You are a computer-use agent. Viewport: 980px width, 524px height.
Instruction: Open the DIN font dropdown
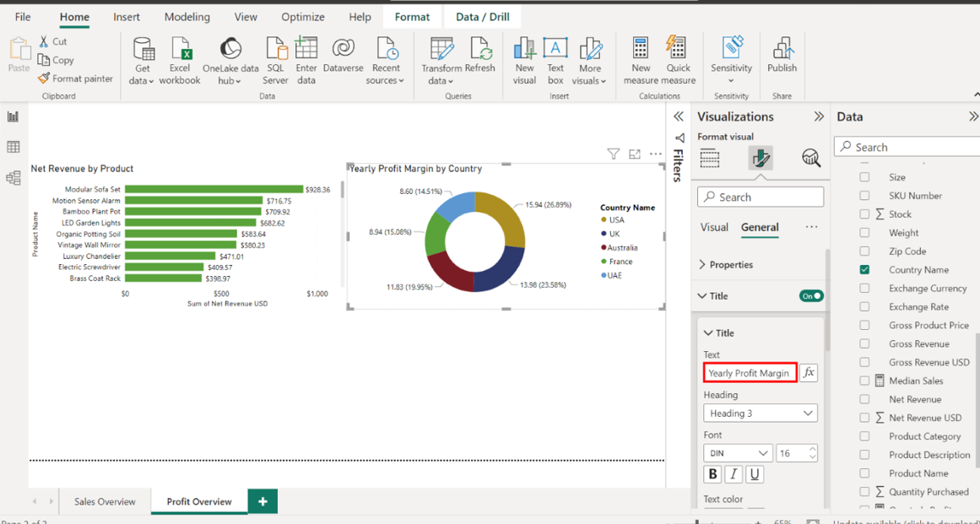(x=738, y=453)
